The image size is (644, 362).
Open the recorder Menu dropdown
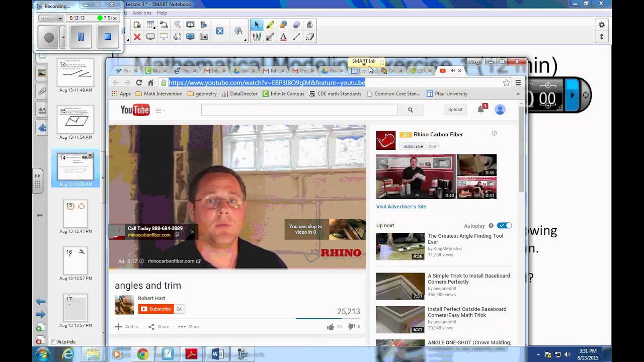(51, 18)
